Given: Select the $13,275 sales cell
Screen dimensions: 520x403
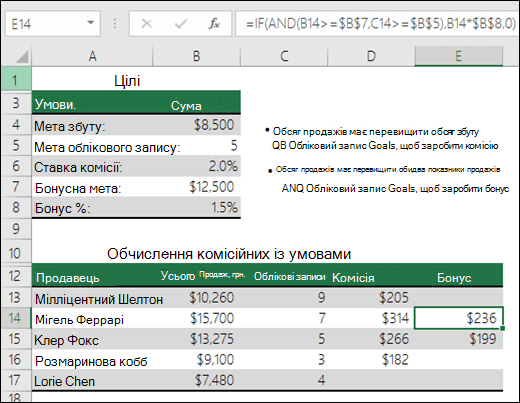Looking at the screenshot, I should [197, 339].
